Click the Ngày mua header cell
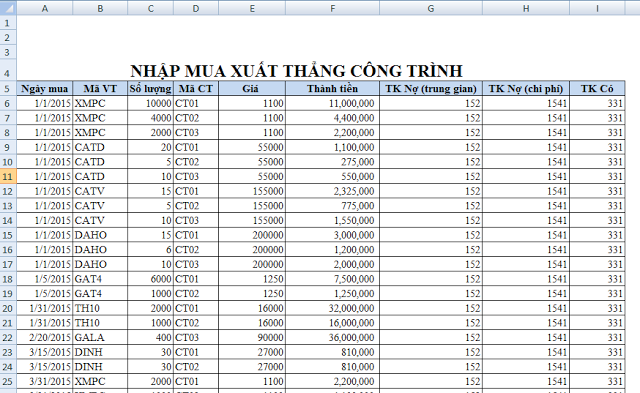The image size is (640, 393). [x=44, y=89]
